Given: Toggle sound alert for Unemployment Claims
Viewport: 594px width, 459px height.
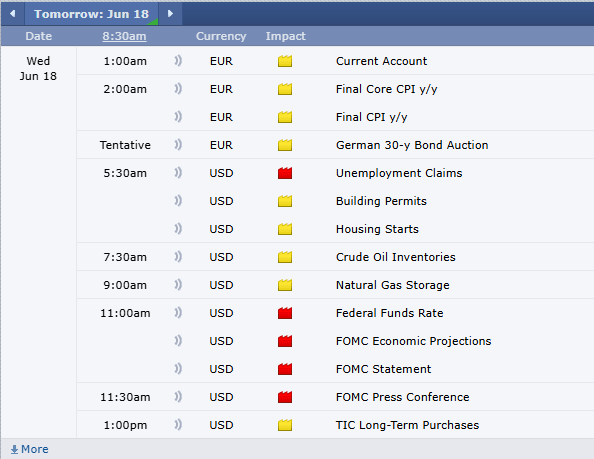Looking at the screenshot, I should click(x=178, y=173).
